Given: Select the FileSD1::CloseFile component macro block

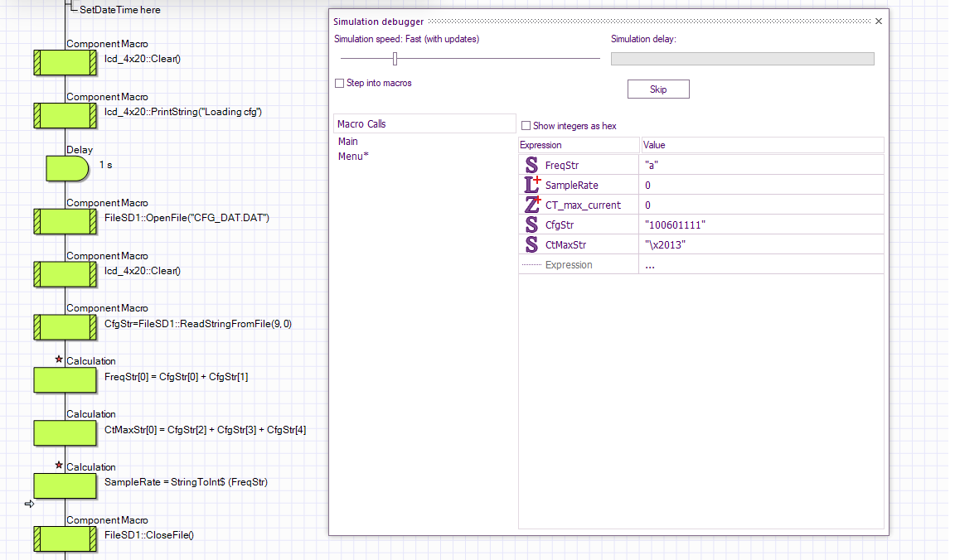Looking at the screenshot, I should 65,539.
